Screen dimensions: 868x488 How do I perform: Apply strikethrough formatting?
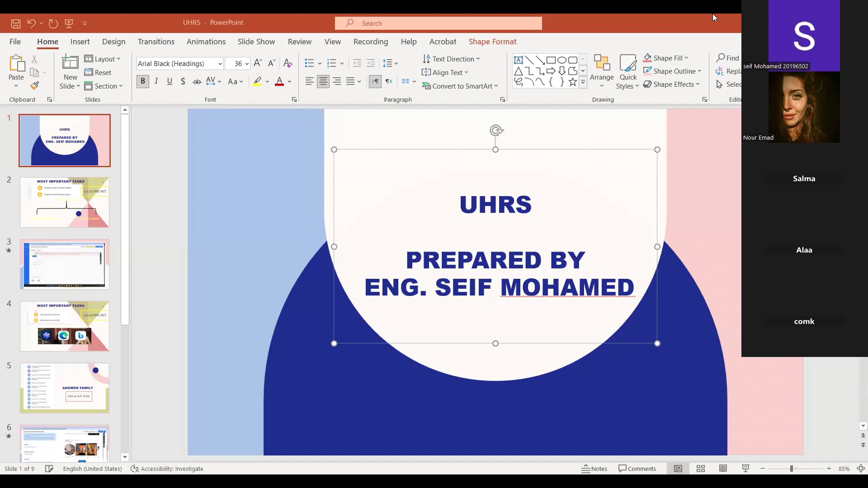point(197,81)
